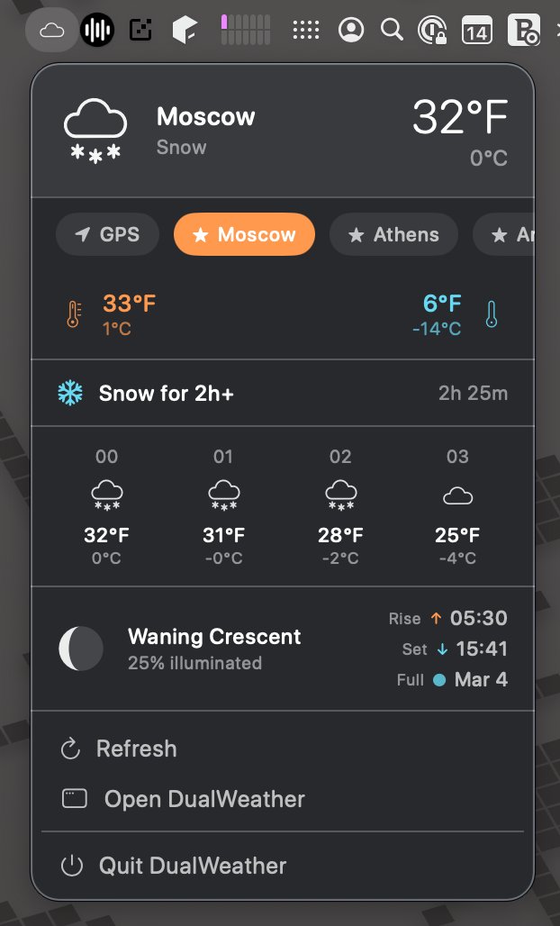Click the snow cloud current weather icon
Viewport: 560px width, 926px height.
point(95,131)
